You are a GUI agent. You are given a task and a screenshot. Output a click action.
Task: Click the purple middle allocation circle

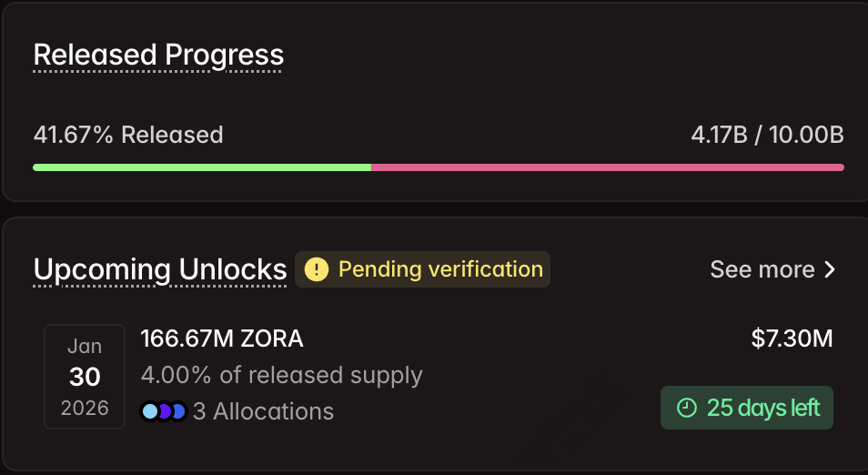pos(164,411)
